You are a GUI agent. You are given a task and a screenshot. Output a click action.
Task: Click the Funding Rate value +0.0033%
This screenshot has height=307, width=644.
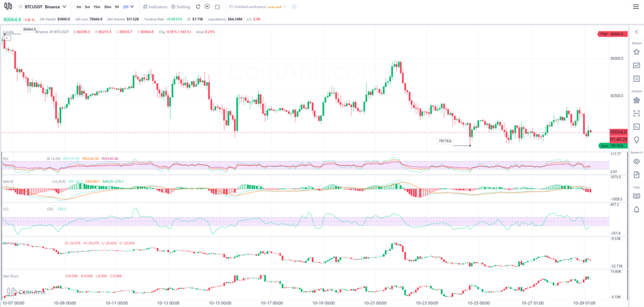click(175, 20)
